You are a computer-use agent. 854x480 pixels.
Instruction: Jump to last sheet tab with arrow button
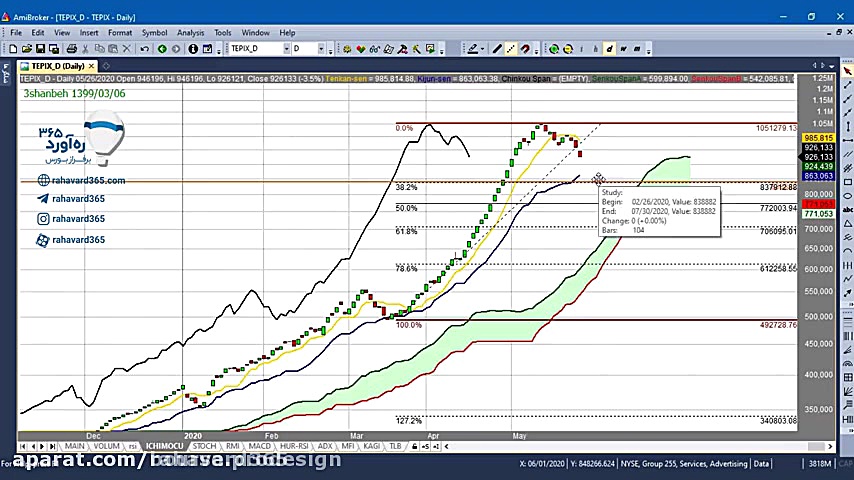point(52,446)
